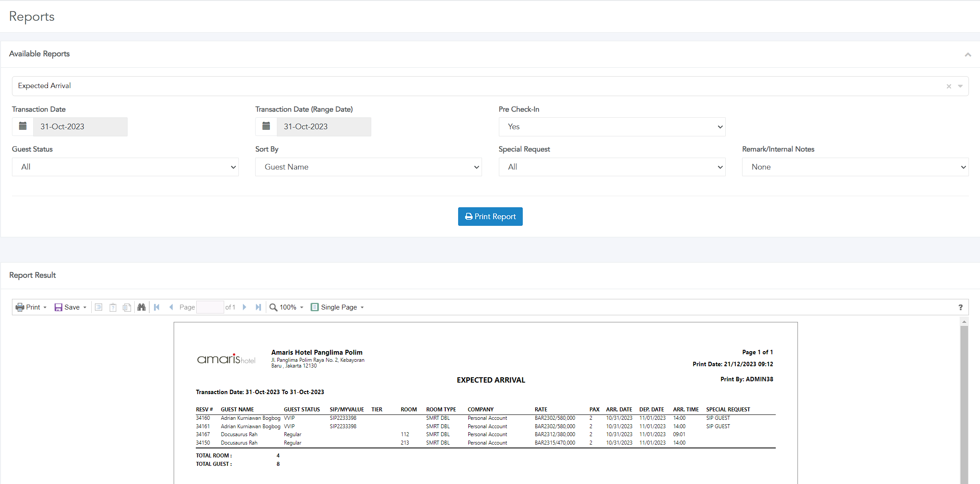Click the page number input box
The image size is (980, 484).
click(x=210, y=307)
